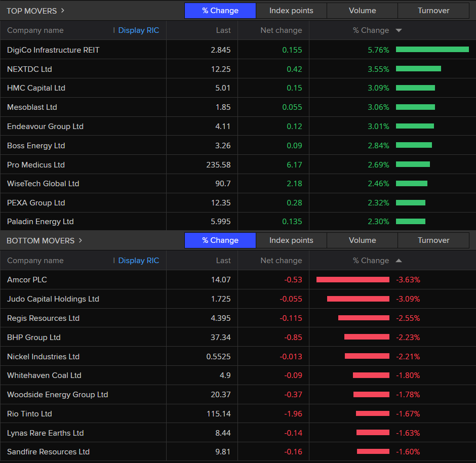Select Nickel Industries Ltd company name
476x463 pixels.
point(44,357)
